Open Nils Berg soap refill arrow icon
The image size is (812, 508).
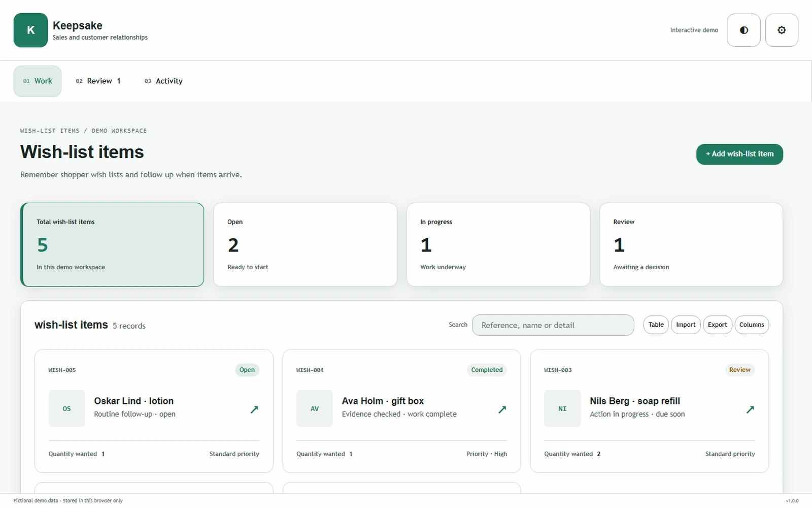[x=750, y=409]
